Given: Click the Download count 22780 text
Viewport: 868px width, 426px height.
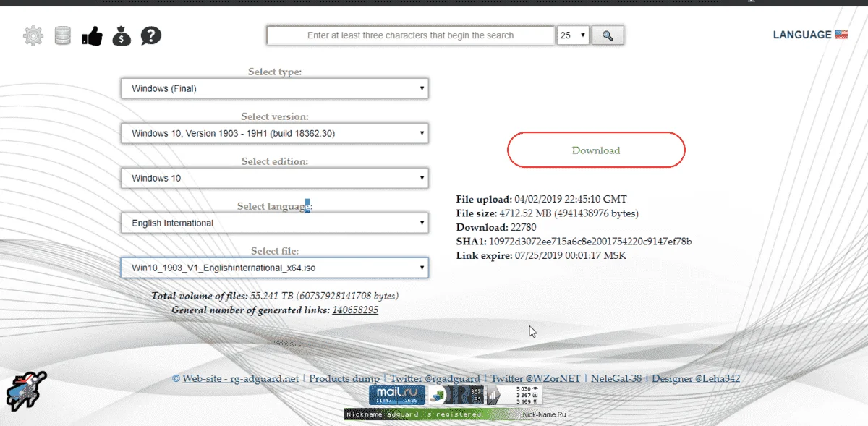Looking at the screenshot, I should point(496,227).
